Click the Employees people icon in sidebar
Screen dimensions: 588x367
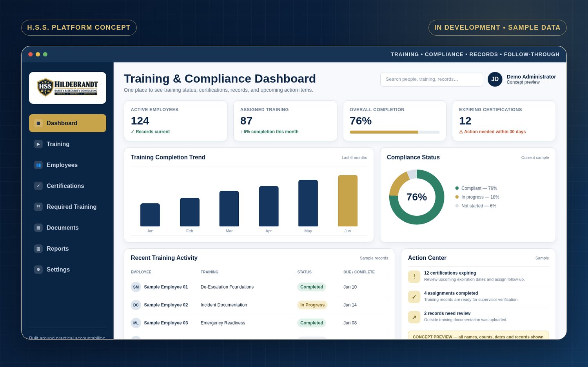click(x=38, y=165)
